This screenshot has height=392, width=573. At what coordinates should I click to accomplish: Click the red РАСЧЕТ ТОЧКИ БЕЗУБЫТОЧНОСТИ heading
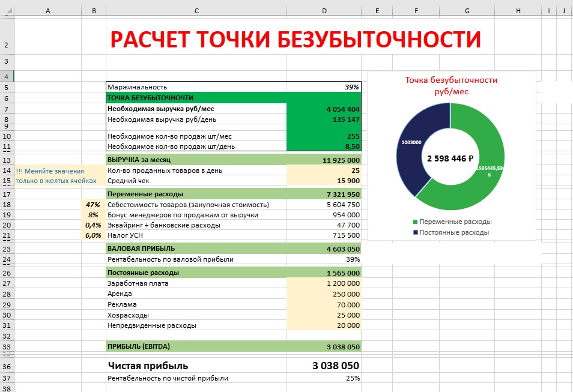294,40
